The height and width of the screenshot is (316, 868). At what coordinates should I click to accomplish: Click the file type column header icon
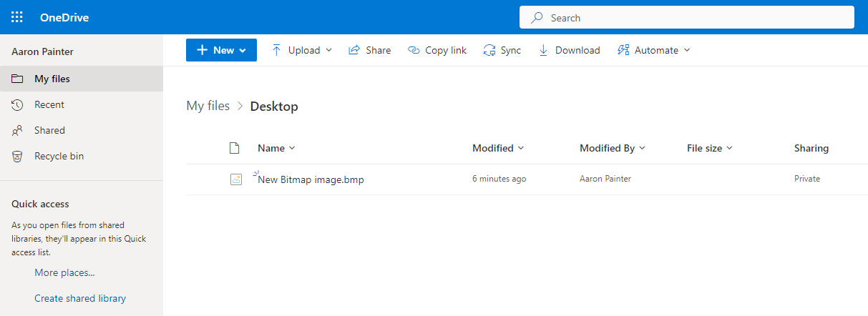coord(234,148)
